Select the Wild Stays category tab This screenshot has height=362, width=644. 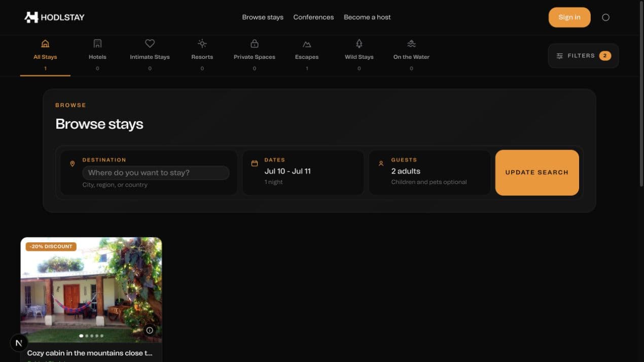pos(359,56)
